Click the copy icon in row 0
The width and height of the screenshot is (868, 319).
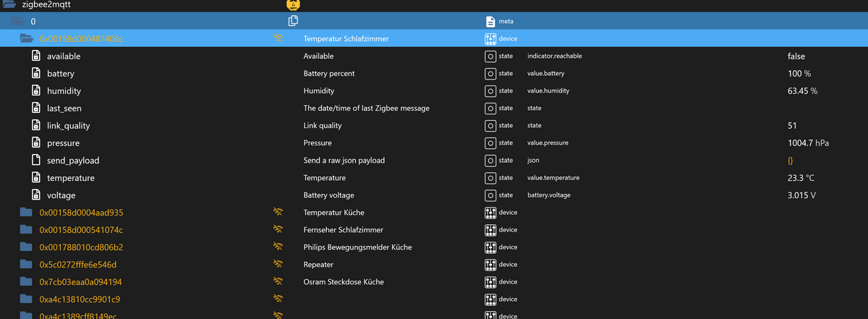click(294, 21)
